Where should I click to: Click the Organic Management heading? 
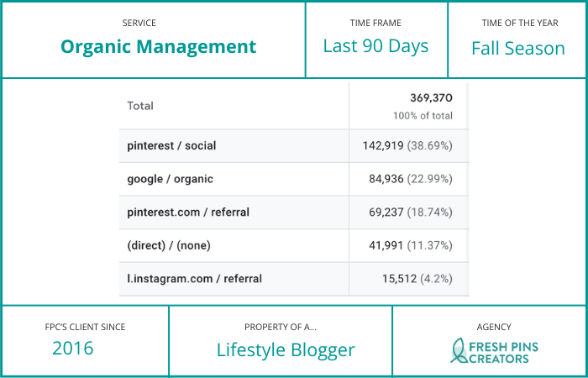158,47
